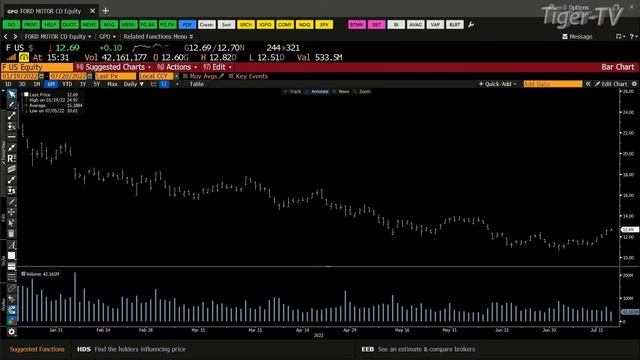The height and width of the screenshot is (360, 640).
Task: Click the green GO button
Action: point(11,24)
